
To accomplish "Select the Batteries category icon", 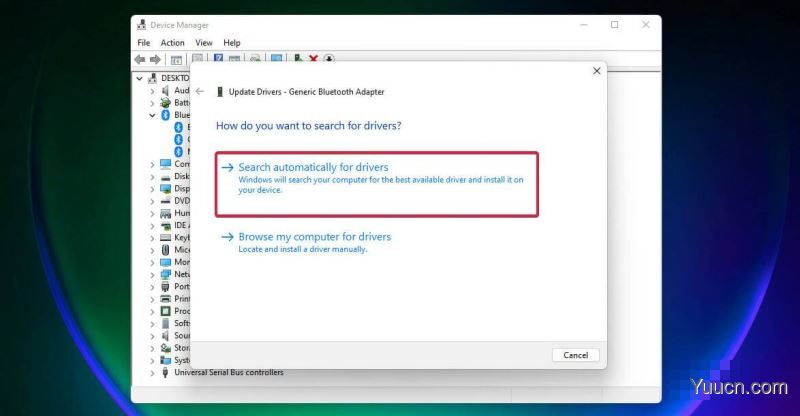I will (165, 103).
